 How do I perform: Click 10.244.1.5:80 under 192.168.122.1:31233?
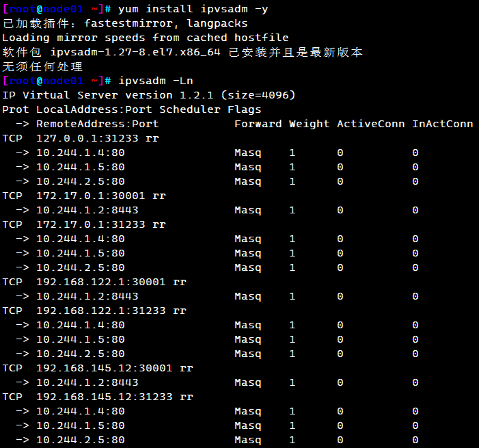81,339
